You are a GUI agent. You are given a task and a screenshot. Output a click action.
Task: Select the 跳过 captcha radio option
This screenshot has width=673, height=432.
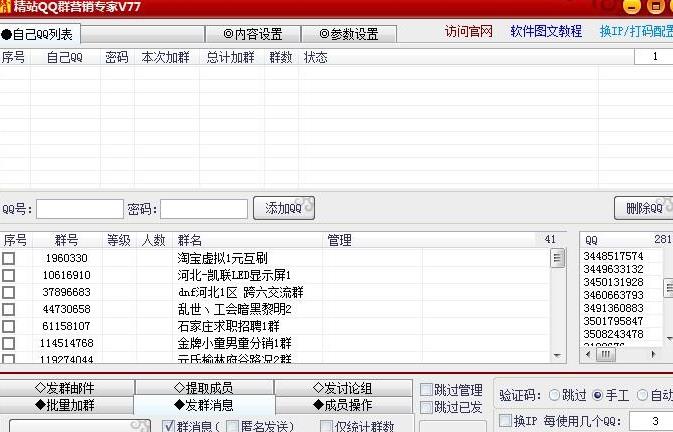click(x=554, y=395)
